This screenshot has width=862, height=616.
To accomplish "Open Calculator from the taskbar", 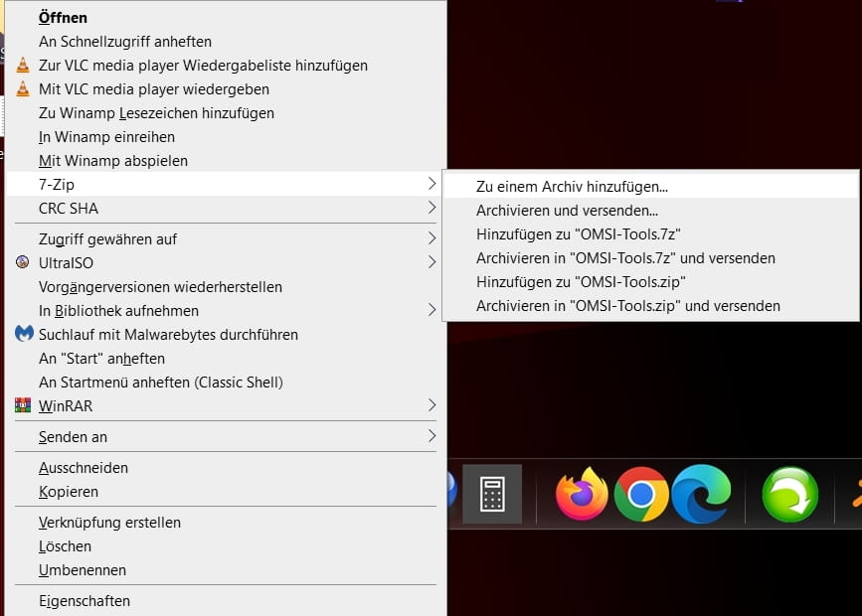I will (492, 494).
